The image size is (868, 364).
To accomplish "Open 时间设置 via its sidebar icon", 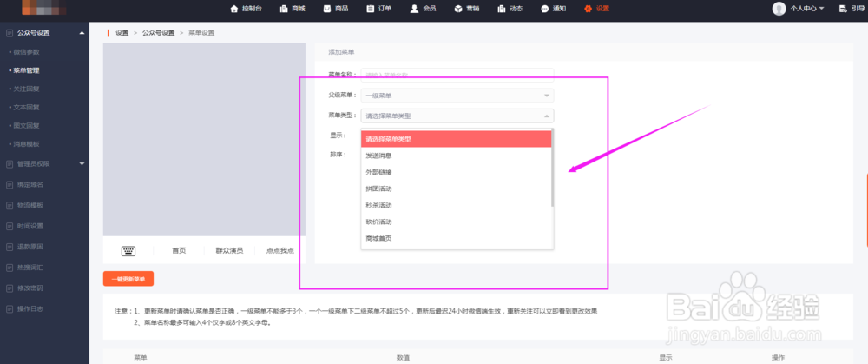I will point(10,226).
